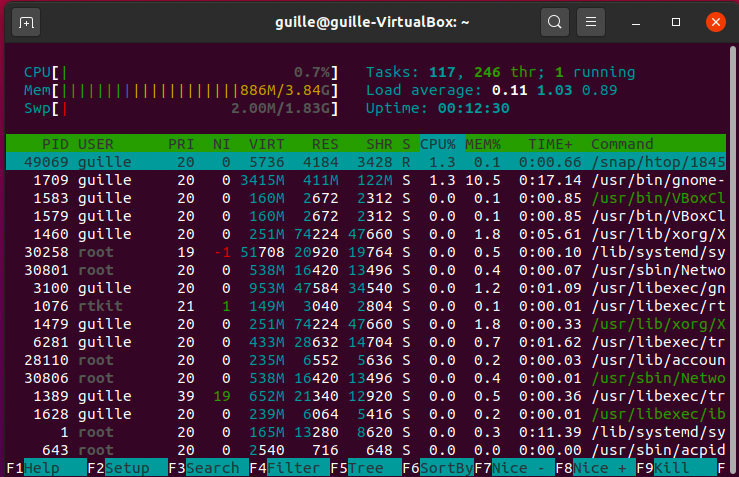Maximize the terminal window
This screenshot has width=739, height=477.
tap(676, 22)
